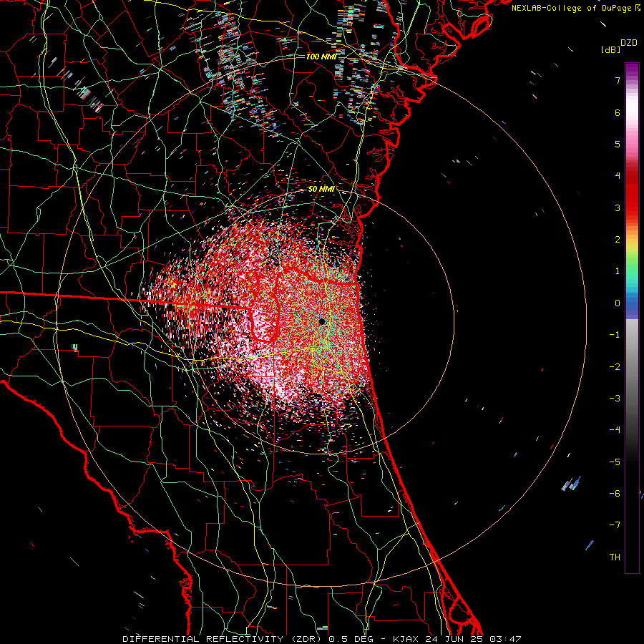Click the color scale value -2
The image size is (644, 644).
pos(615,366)
